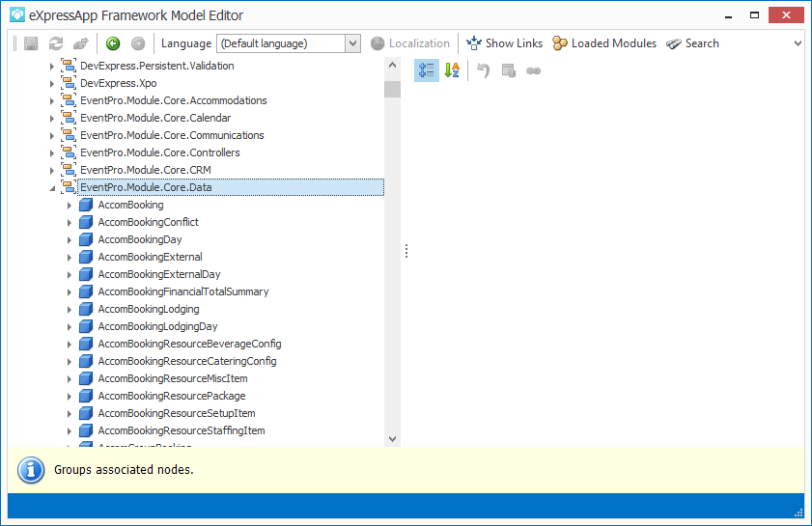This screenshot has height=526, width=812.
Task: Click the Search toolbar button
Action: (x=692, y=43)
